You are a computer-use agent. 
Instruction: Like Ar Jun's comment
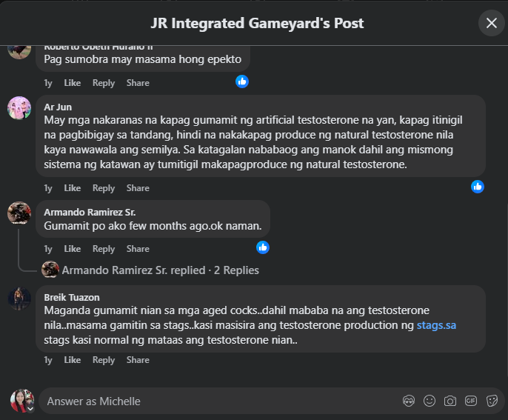pos(72,188)
